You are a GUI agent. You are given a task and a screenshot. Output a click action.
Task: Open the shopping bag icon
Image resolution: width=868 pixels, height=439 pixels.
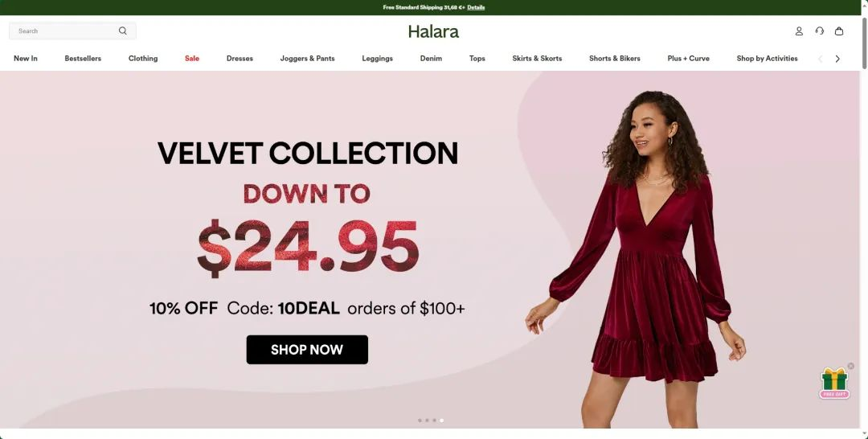[x=839, y=31]
